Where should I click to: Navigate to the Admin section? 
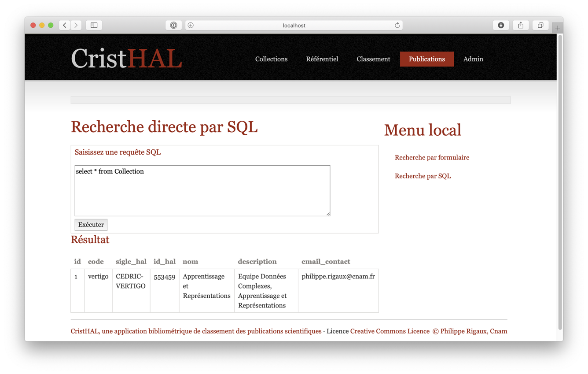click(x=473, y=59)
